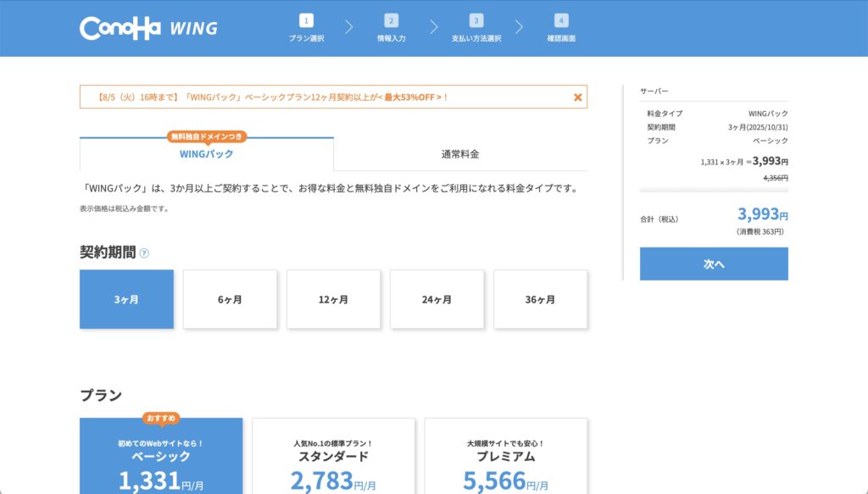Click the 消費税 363円 text
The image size is (868, 494).
760,232
